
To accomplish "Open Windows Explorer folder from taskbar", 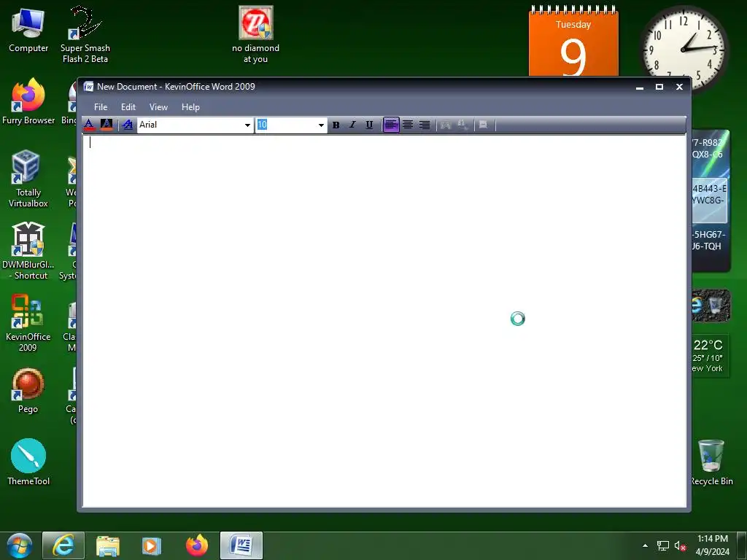I will click(x=108, y=545).
